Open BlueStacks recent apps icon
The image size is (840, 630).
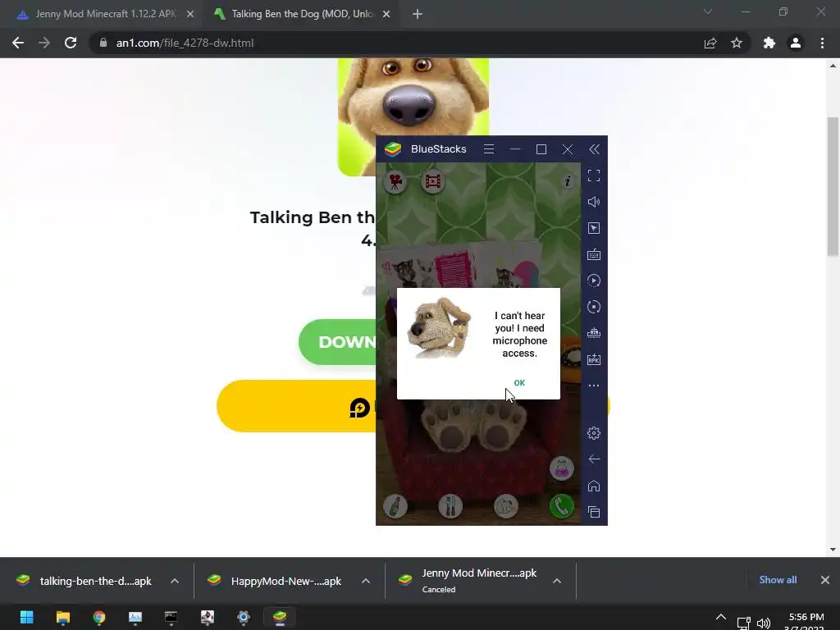coord(594,512)
